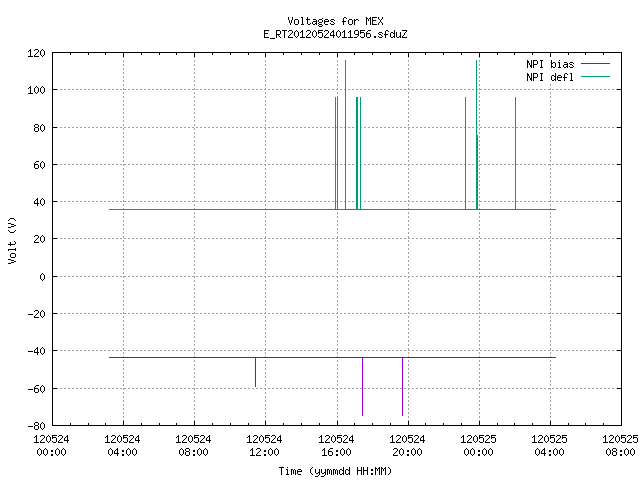Click the purple bias dip between 16:00 and 20:00

[362, 387]
